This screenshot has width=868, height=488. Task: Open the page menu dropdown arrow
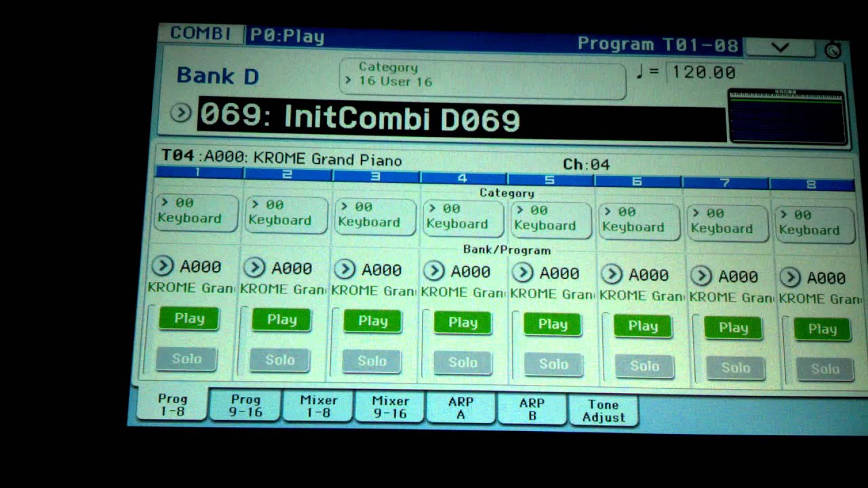click(780, 47)
